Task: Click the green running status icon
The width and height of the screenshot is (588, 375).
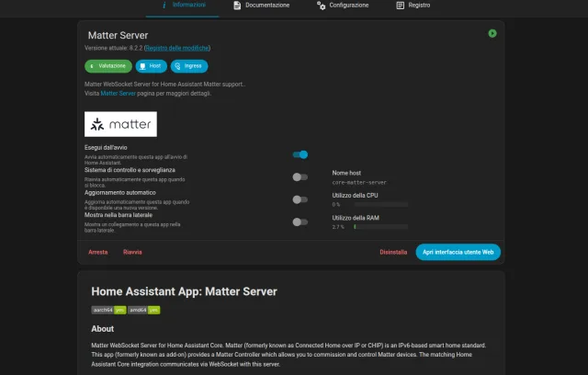Action: pos(492,33)
